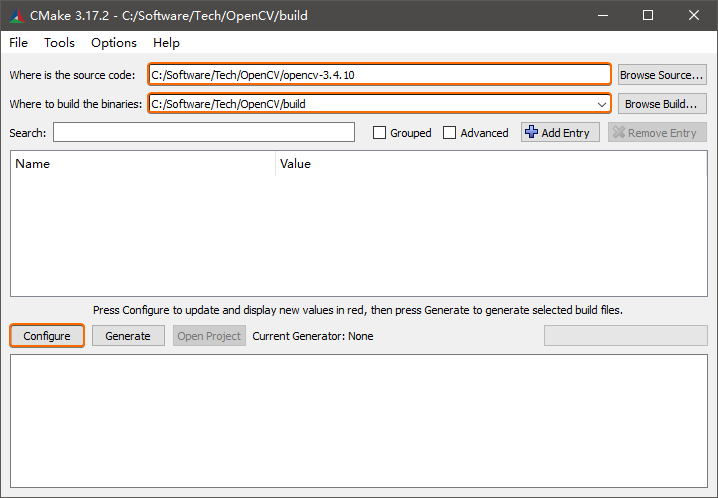The image size is (718, 498).
Task: Click the source code path field
Action: (x=379, y=75)
